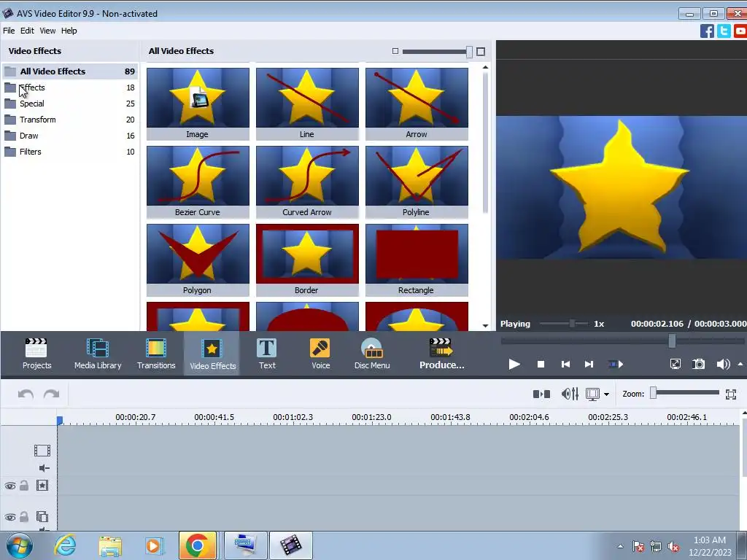
Task: Go to next scene in preview
Action: 616,365
